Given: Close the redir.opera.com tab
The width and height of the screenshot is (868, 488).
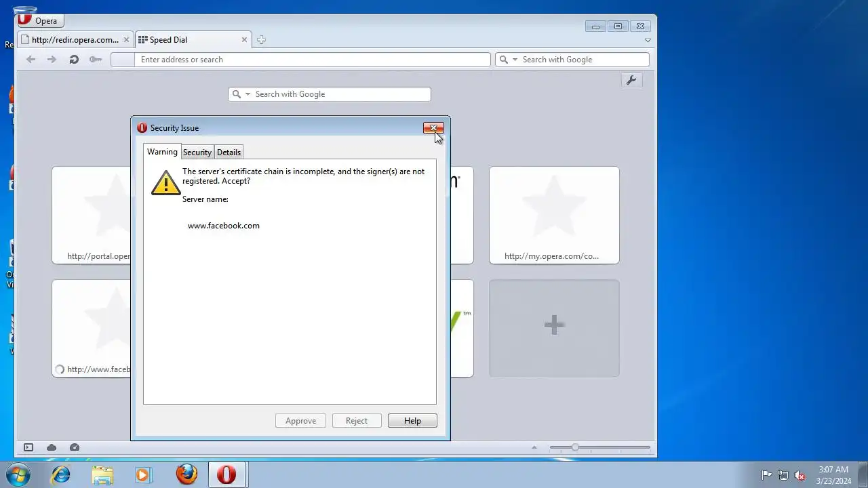Looking at the screenshot, I should click(126, 40).
